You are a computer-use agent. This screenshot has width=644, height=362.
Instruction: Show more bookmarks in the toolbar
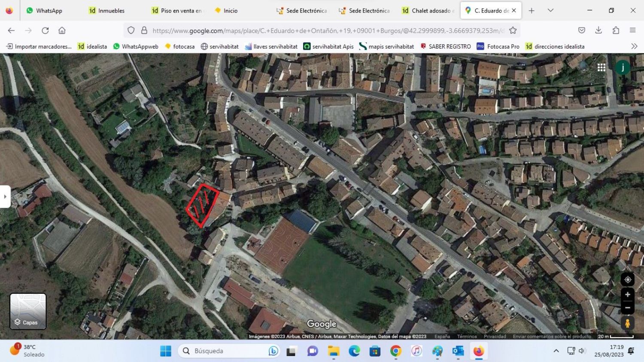tap(634, 46)
